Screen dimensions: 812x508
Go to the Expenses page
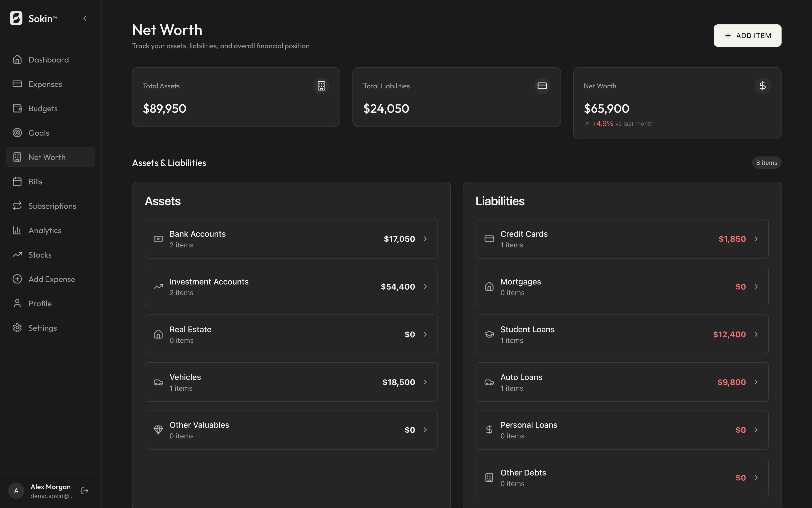(x=50, y=84)
